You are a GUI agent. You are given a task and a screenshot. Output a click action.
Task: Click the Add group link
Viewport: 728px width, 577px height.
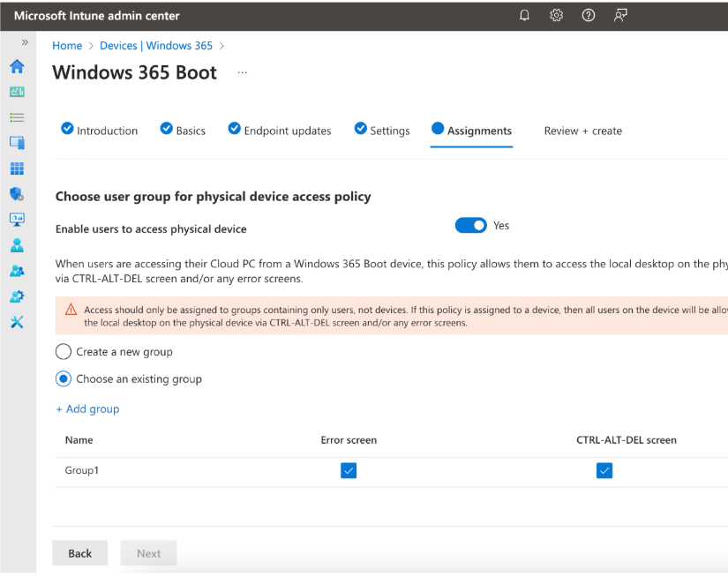point(87,409)
